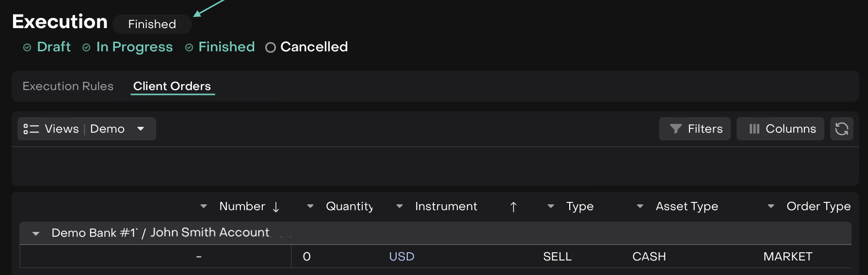This screenshot has width=868, height=275.
Task: Collapse the Demo Bank #1 group
Action: click(x=36, y=233)
